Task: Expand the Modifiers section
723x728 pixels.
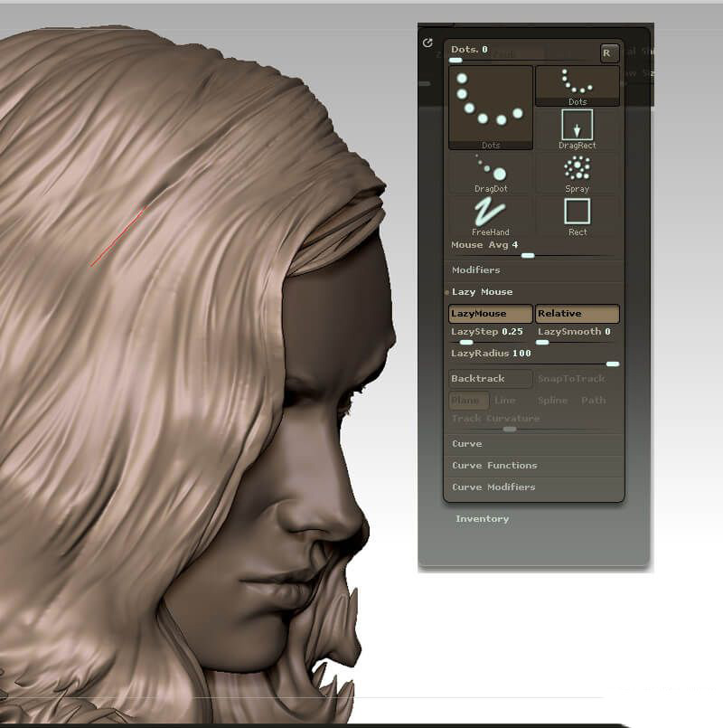Action: [476, 270]
